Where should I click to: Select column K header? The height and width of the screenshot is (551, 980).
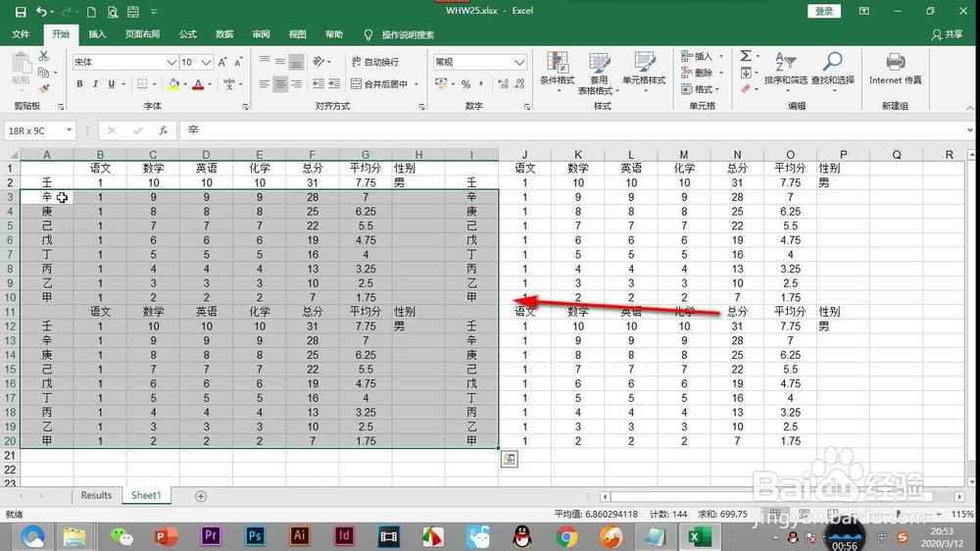(577, 155)
